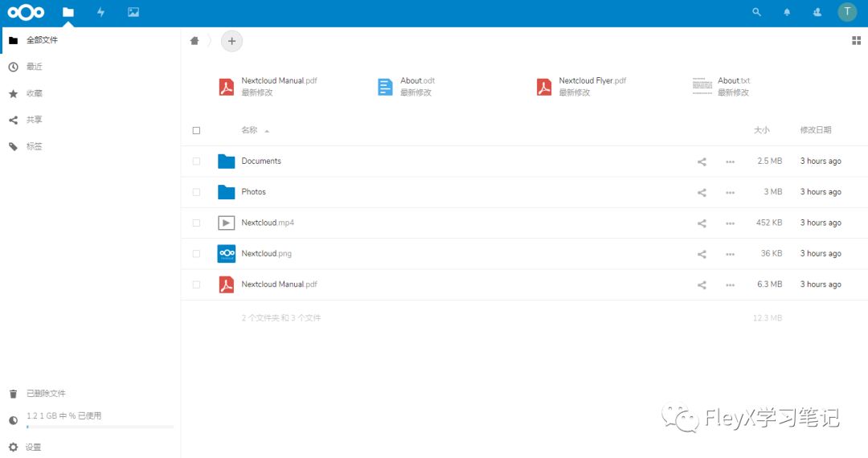Click the 452 KB size value
This screenshot has height=458, width=868.
coord(769,223)
